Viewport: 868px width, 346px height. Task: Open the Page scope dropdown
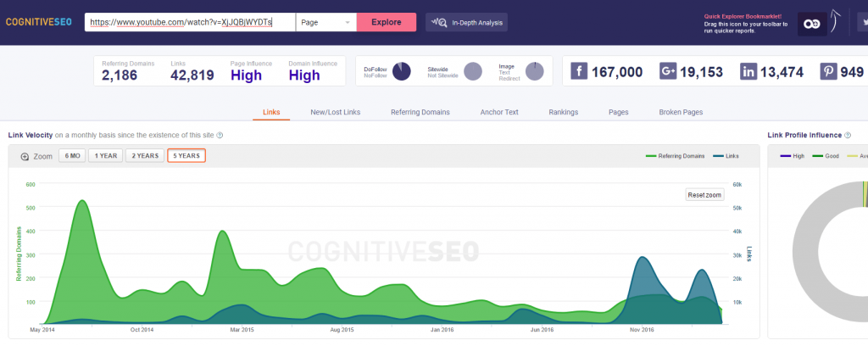tap(326, 22)
